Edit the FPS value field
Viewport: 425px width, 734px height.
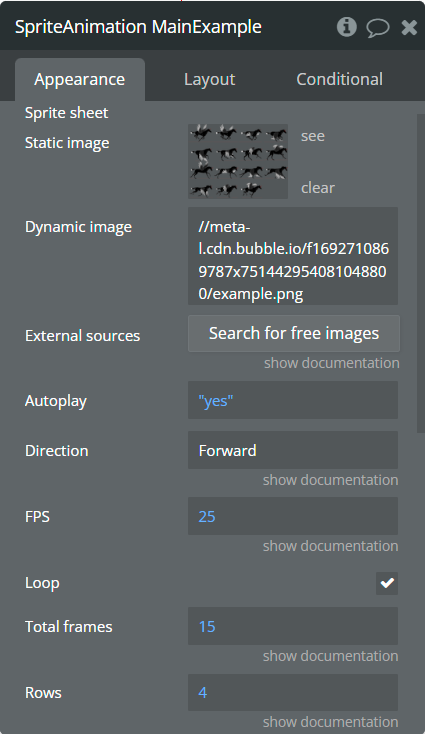(293, 516)
